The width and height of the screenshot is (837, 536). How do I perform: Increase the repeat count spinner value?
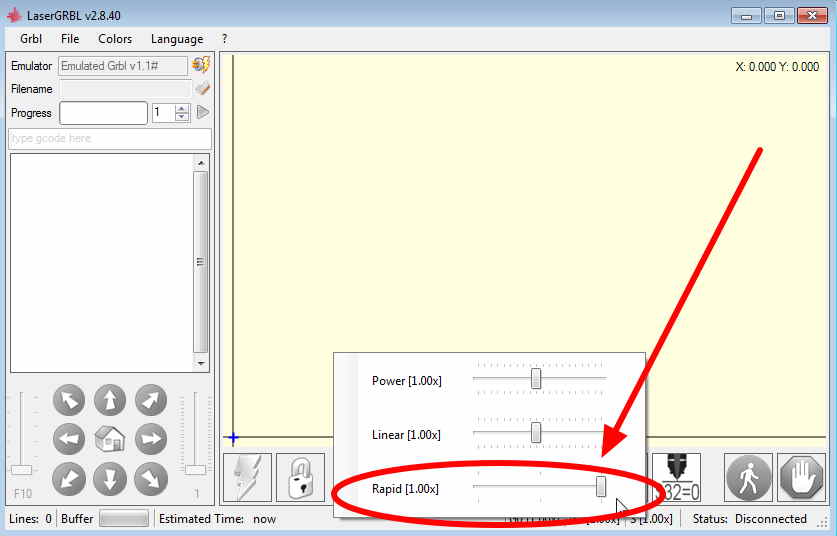click(182, 108)
